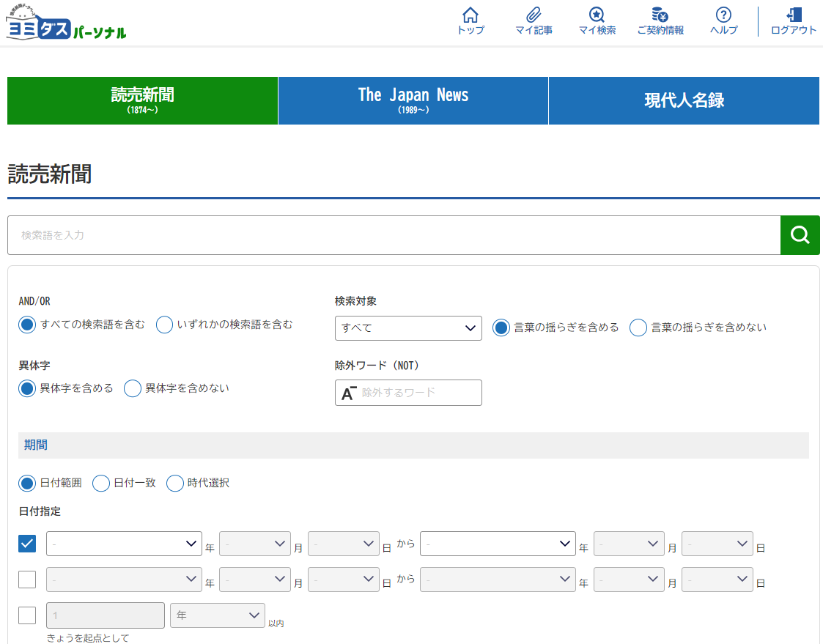Uncheck the first date range checkbox
Image resolution: width=823 pixels, height=644 pixels.
[x=27, y=544]
